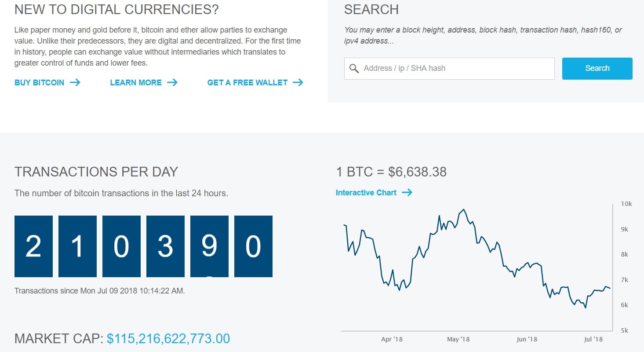Click the magnifying glass icon in search box
The width and height of the screenshot is (644, 352).
click(x=354, y=68)
